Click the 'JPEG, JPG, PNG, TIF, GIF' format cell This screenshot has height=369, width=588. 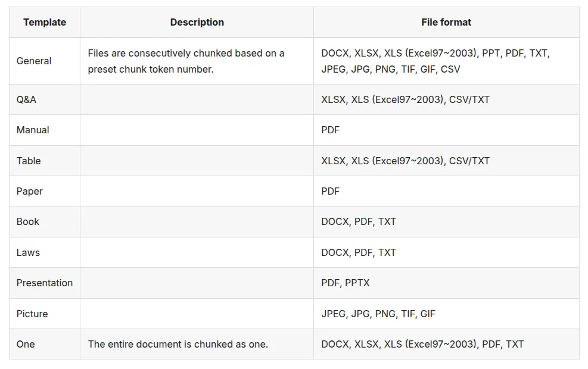[446, 314]
